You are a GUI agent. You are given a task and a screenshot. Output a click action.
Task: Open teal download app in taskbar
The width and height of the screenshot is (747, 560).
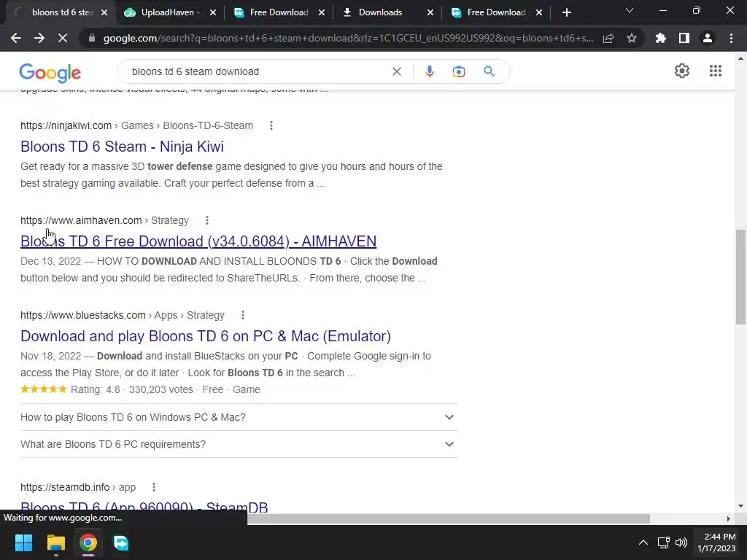pyautogui.click(x=121, y=542)
